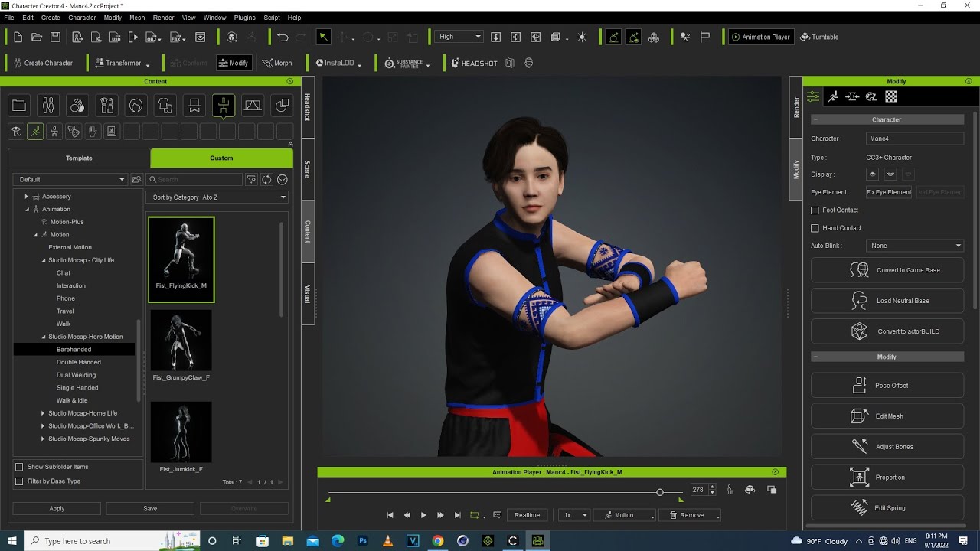Click Convert to actorBUILD
Image resolution: width=980 pixels, height=551 pixels.
pyautogui.click(x=887, y=331)
